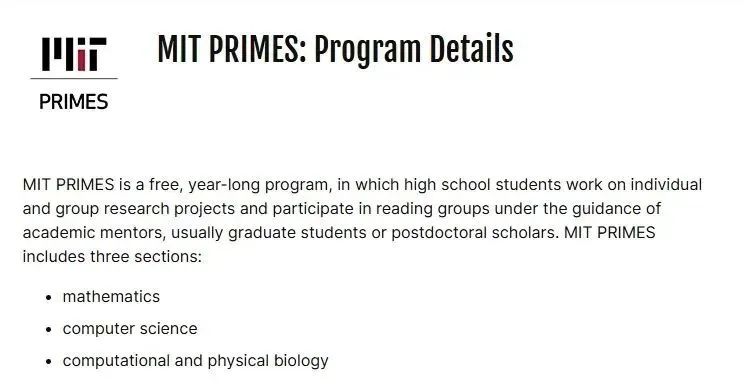Click the bullet before computational and physical biology
The image size is (744, 391).
click(48, 362)
